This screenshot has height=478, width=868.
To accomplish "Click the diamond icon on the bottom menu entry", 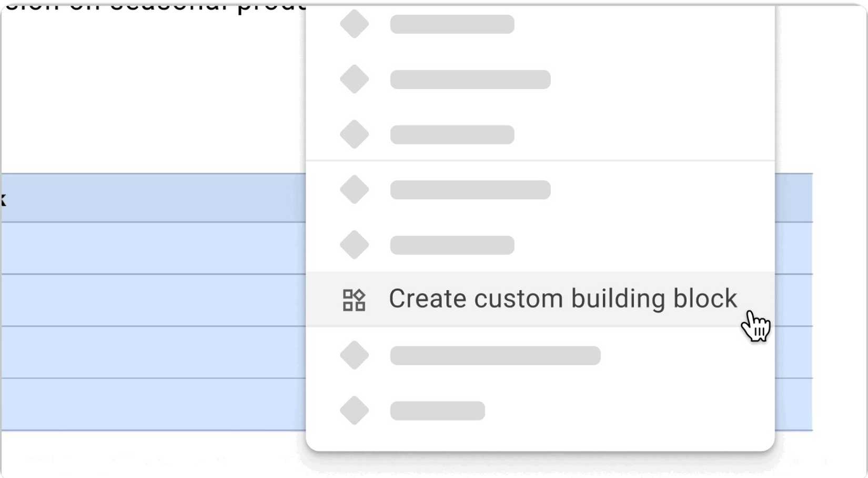I will point(355,410).
